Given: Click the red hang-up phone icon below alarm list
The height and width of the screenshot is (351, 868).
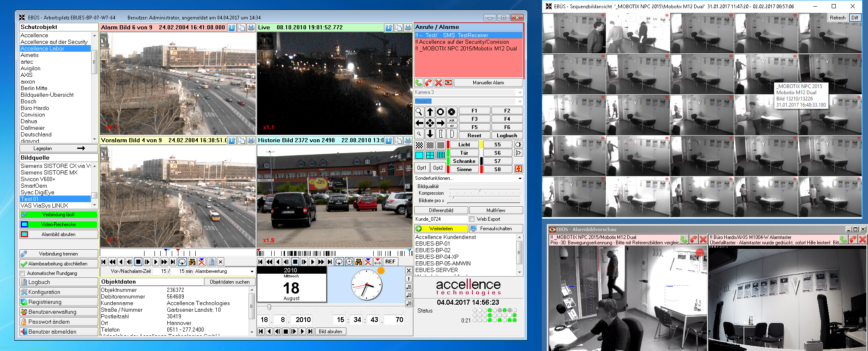Looking at the screenshot, I should 429,83.
